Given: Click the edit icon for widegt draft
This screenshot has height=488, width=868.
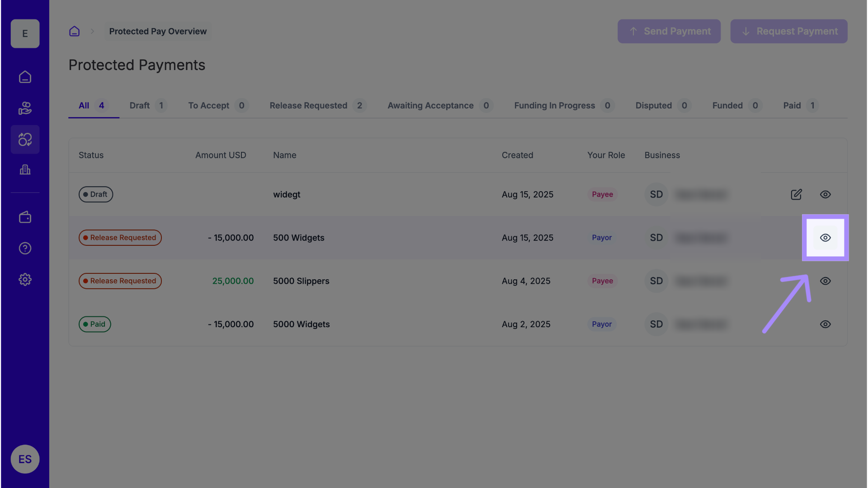Looking at the screenshot, I should 796,194.
